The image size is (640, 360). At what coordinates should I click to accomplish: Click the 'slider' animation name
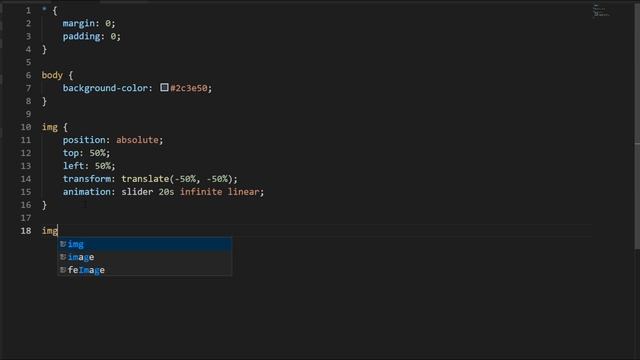point(137,192)
